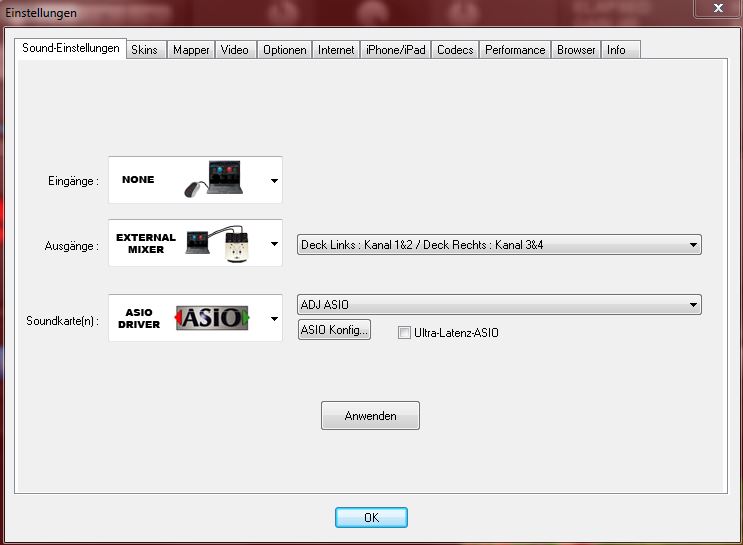The height and width of the screenshot is (545, 743).
Task: Go to the Internet tab
Action: click(x=336, y=50)
